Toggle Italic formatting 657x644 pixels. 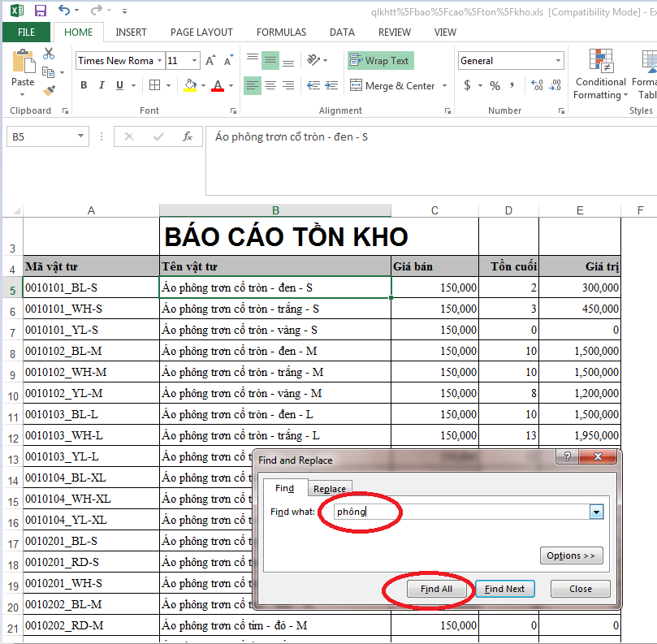tap(102, 85)
